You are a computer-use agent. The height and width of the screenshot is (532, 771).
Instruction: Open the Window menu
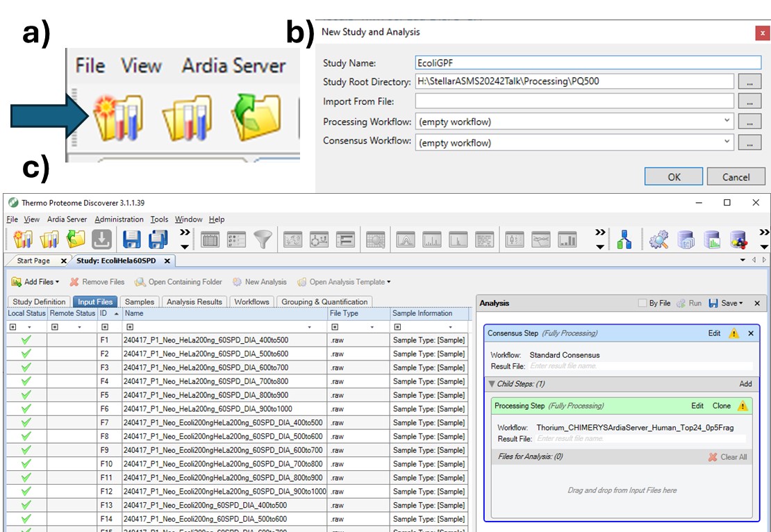click(x=188, y=219)
